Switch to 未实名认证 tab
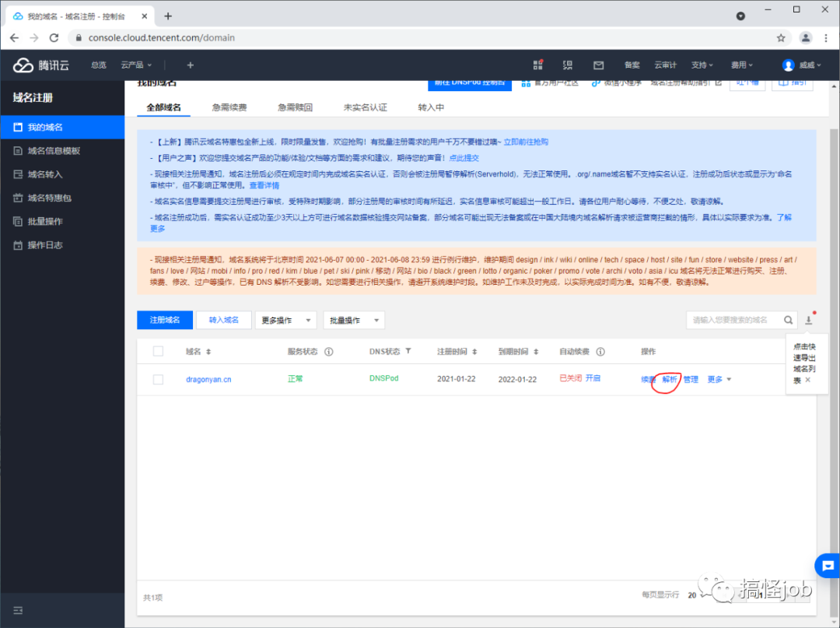This screenshot has height=628, width=840. (x=365, y=107)
